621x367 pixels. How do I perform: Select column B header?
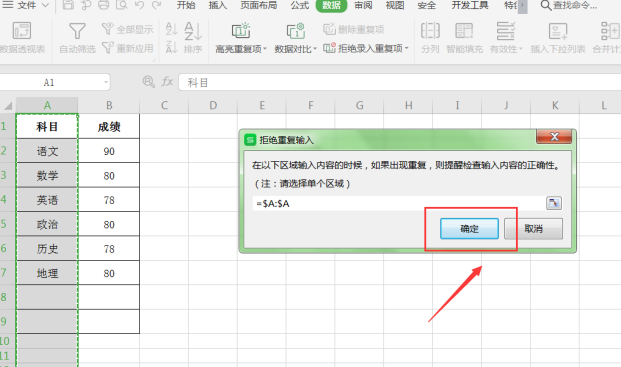(x=109, y=105)
